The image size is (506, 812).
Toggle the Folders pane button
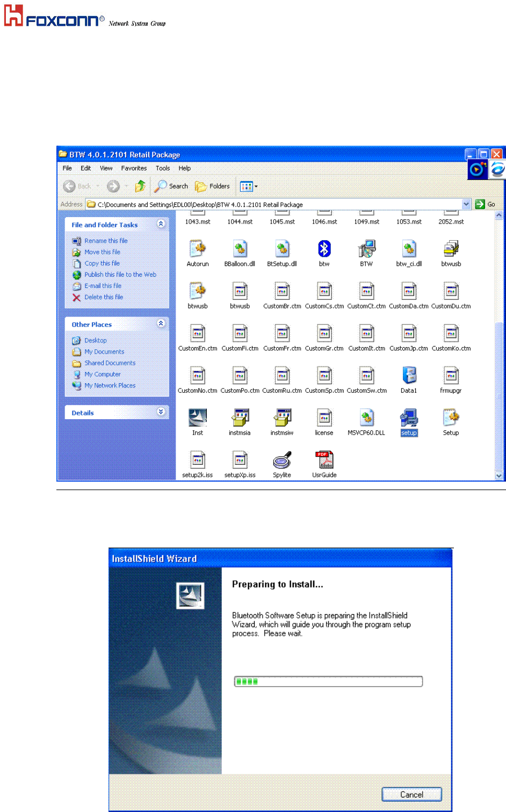pyautogui.click(x=213, y=186)
